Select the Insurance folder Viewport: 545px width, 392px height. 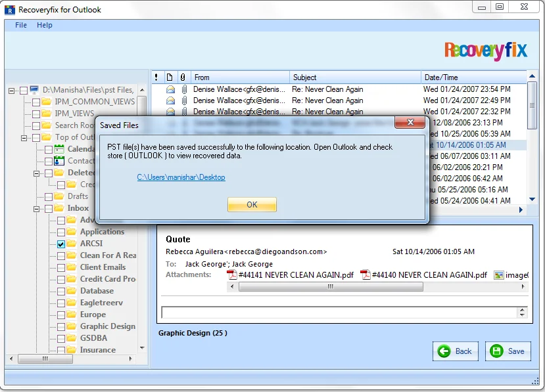click(x=98, y=349)
